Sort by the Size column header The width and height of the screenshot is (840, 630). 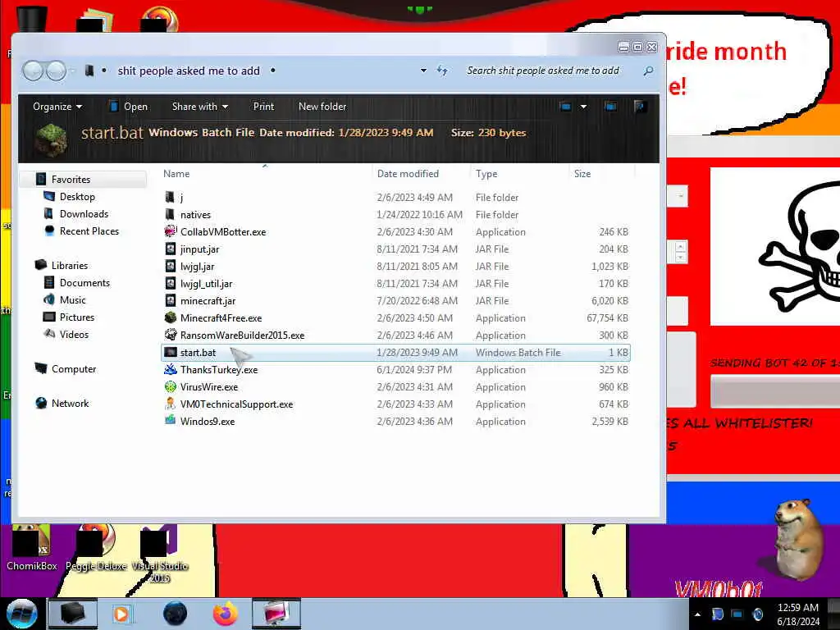tap(601, 174)
